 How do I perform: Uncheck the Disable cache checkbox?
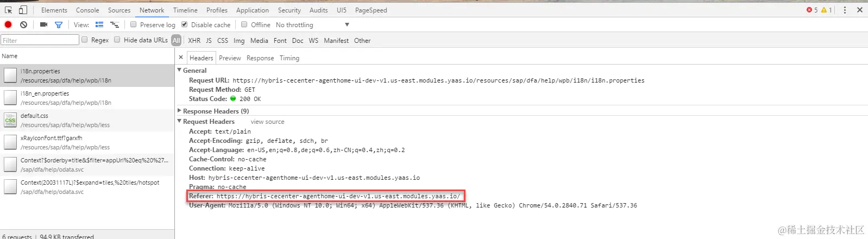(x=185, y=24)
